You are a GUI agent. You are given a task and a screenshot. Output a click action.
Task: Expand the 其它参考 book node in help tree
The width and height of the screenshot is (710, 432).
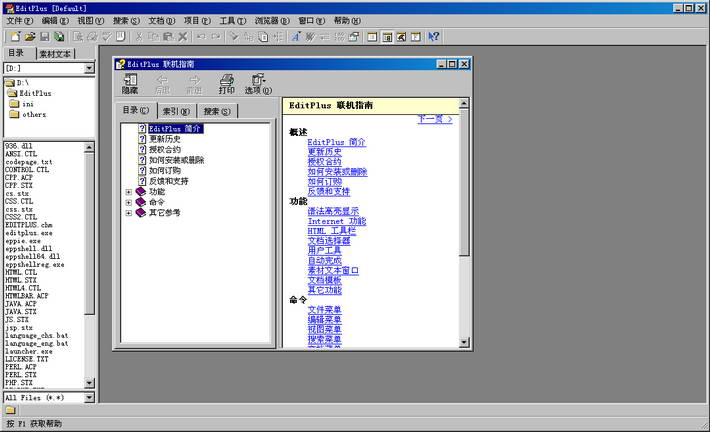pyautogui.click(x=129, y=213)
